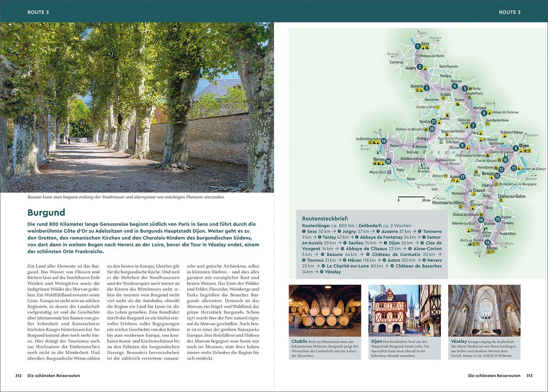Click marker 13 next to Beaune

[x=497, y=176]
